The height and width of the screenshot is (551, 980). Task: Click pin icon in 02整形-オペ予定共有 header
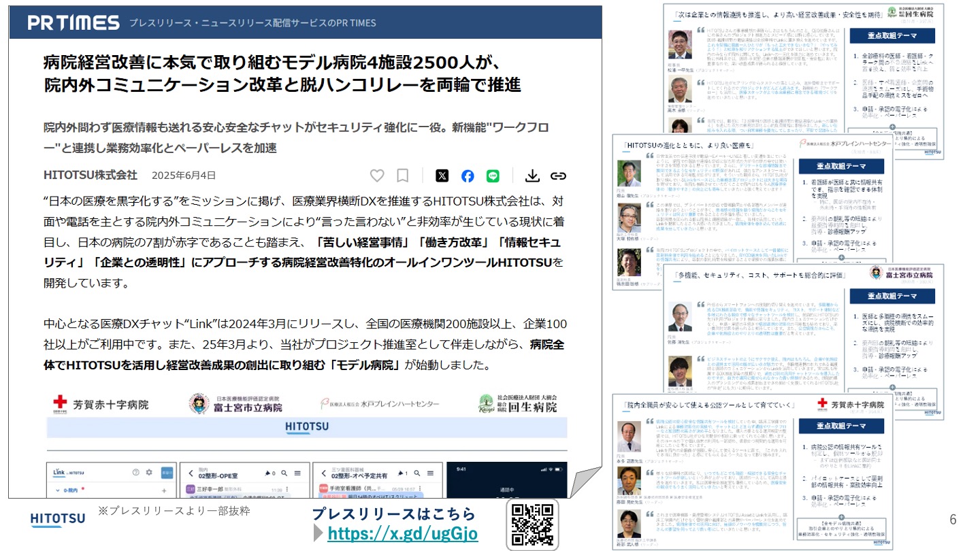pos(400,473)
